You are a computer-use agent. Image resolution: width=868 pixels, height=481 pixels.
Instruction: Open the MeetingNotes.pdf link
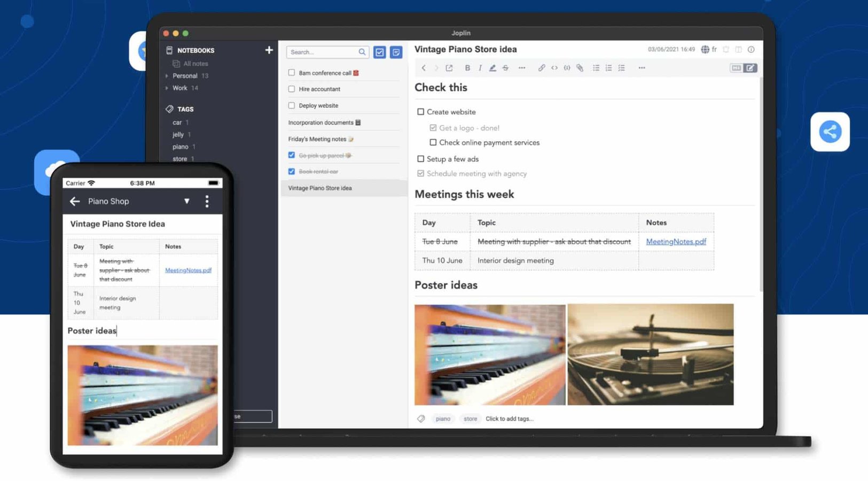(x=676, y=241)
